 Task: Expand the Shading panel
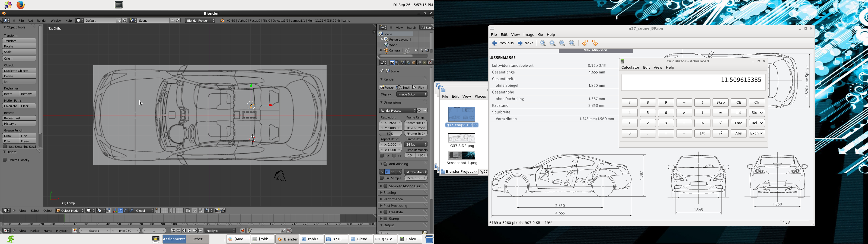(x=390, y=193)
